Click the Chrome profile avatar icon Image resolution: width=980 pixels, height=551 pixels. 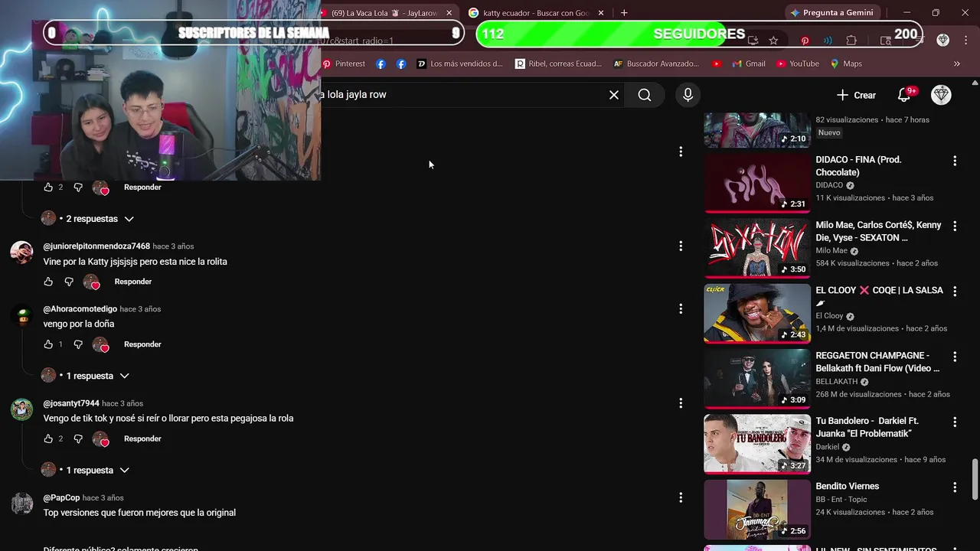(x=942, y=40)
